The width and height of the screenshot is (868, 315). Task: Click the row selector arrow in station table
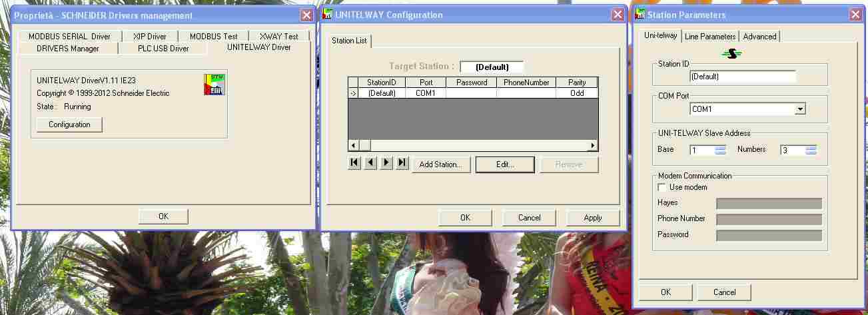(354, 93)
